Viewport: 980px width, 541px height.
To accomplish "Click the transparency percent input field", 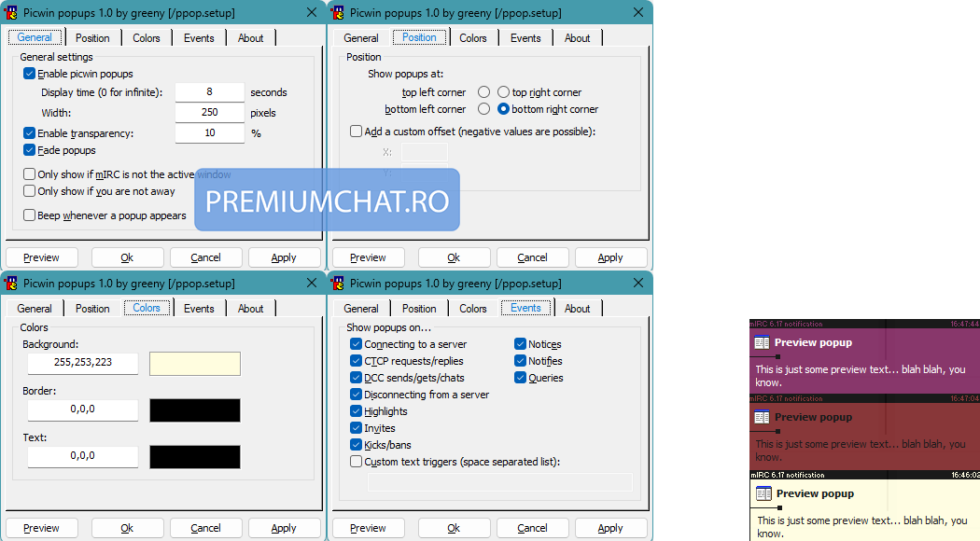I will 209,133.
